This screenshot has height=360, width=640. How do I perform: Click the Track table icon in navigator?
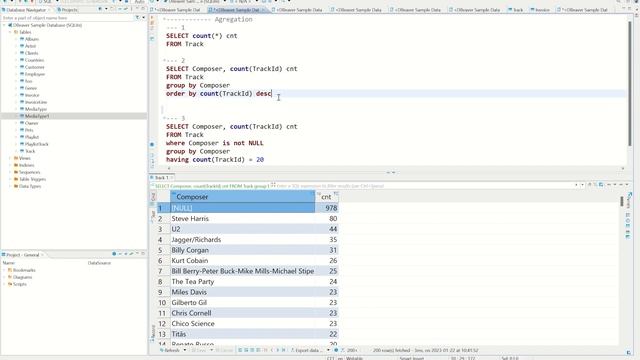[x=22, y=151]
